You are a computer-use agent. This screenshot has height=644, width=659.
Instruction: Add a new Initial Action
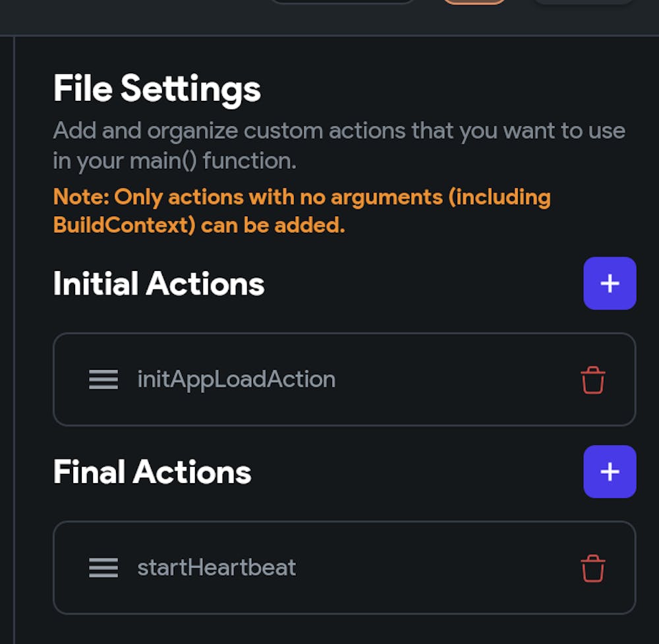click(610, 283)
